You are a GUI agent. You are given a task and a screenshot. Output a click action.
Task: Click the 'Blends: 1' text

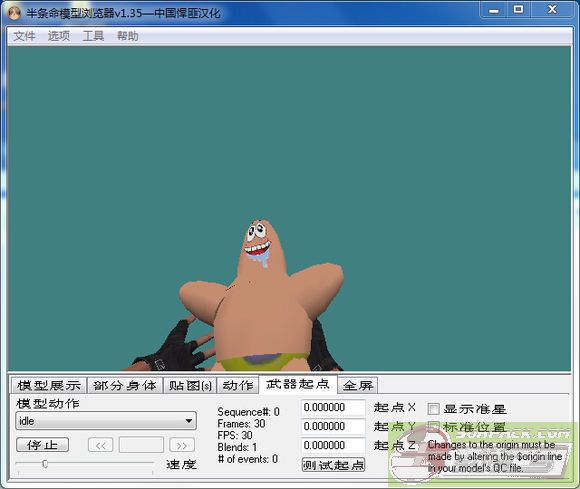tap(237, 447)
